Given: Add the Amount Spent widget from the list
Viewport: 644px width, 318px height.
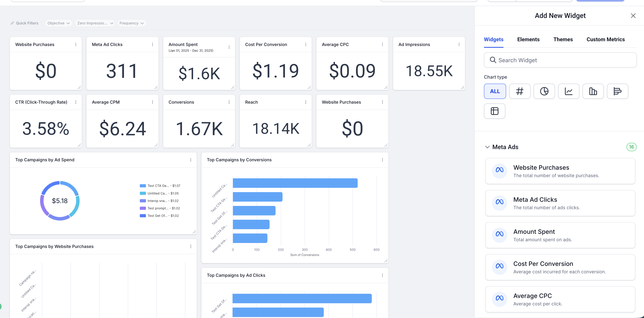Looking at the screenshot, I should tap(560, 235).
